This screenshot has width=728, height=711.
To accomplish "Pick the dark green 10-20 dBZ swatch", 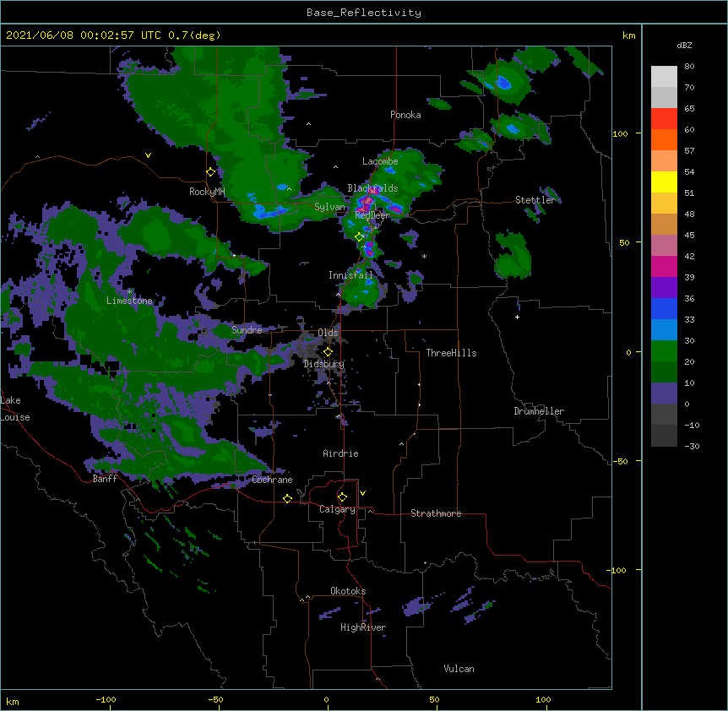I will point(664,372).
